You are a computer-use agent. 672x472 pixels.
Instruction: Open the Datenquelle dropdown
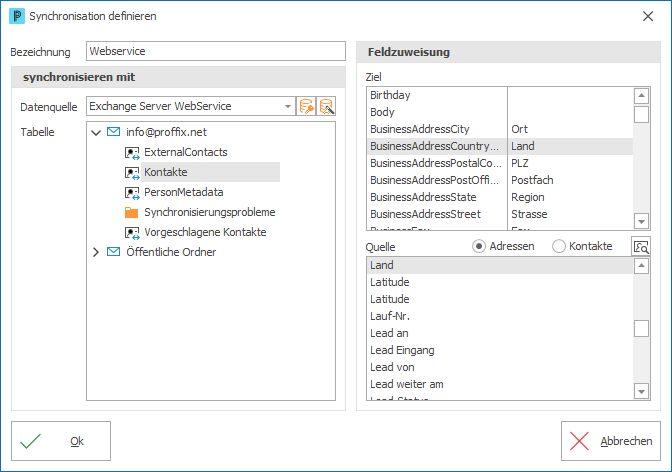(288, 106)
